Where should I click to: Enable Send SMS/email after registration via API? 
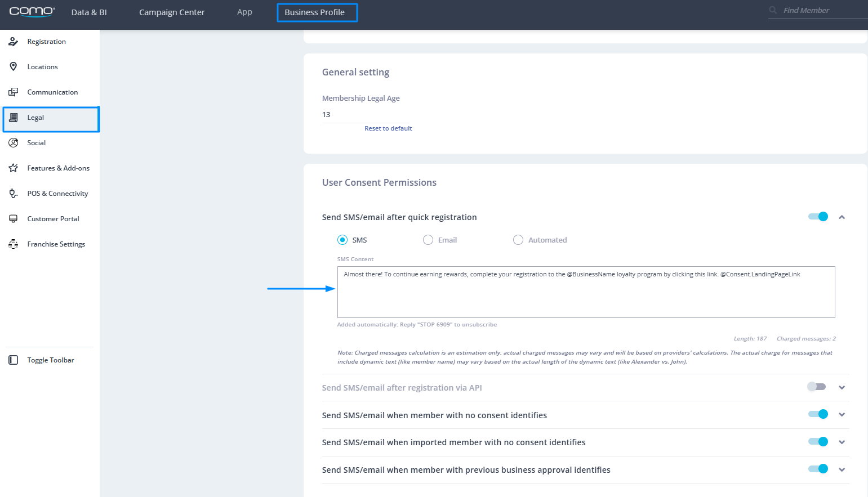(x=816, y=387)
